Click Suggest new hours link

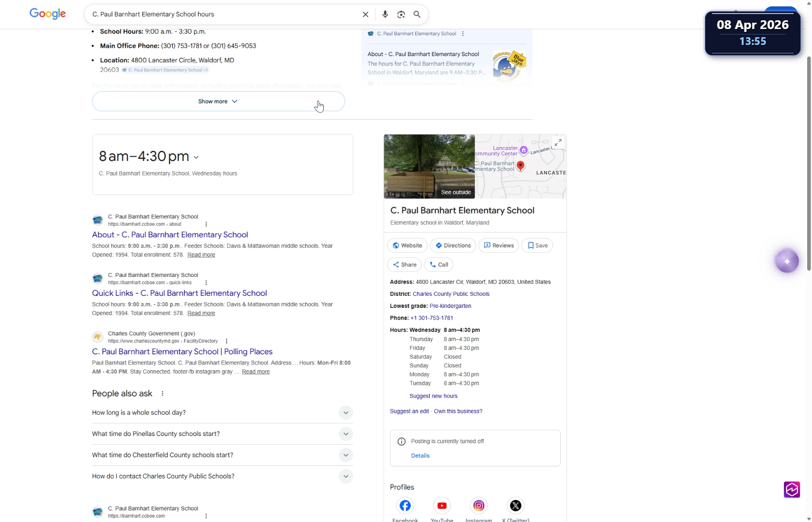pos(434,396)
